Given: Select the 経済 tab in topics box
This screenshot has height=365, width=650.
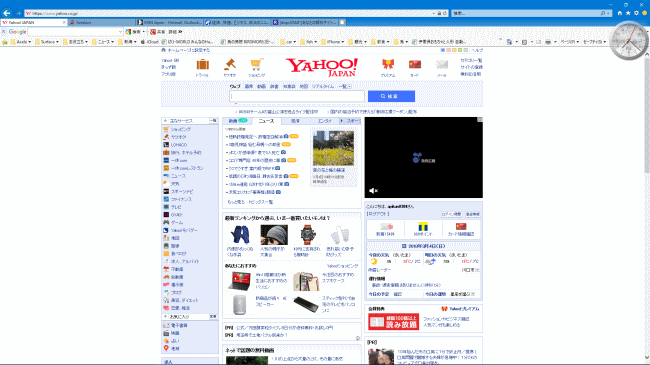Looking at the screenshot, I should (x=295, y=121).
